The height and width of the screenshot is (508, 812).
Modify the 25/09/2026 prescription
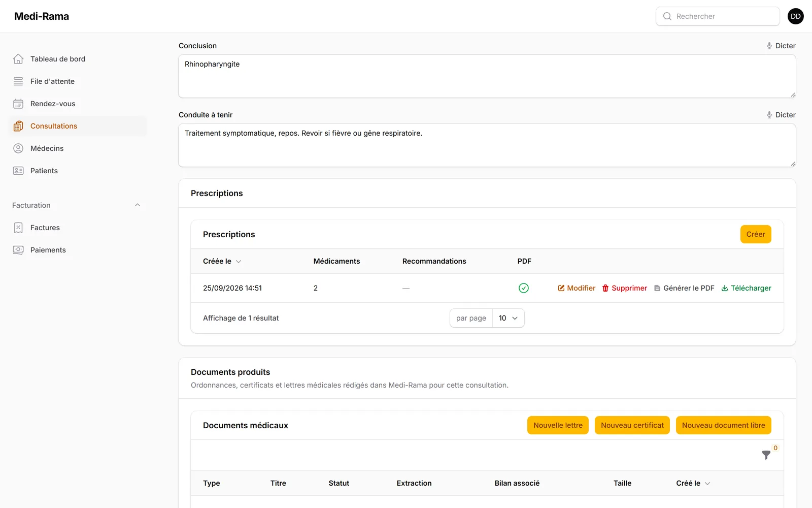point(577,288)
